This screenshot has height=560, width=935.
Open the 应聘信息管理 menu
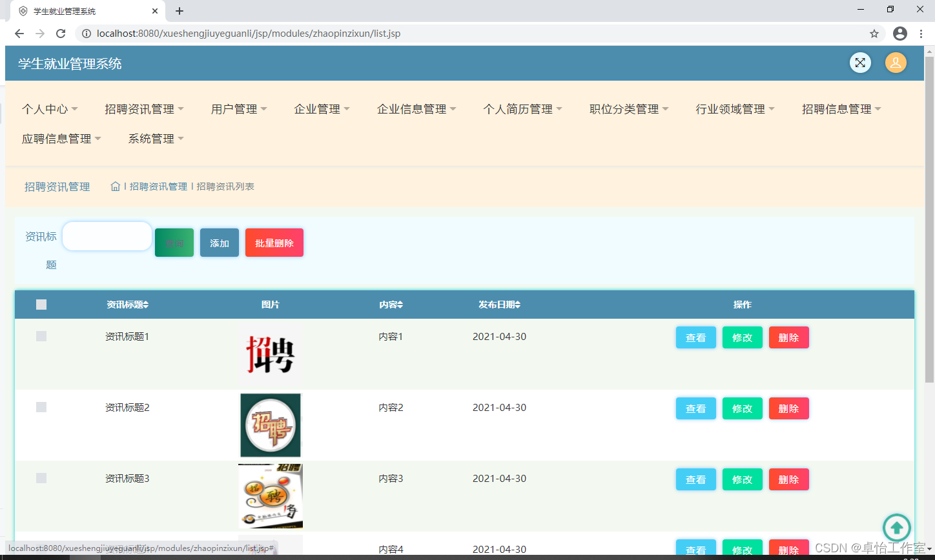click(x=61, y=139)
